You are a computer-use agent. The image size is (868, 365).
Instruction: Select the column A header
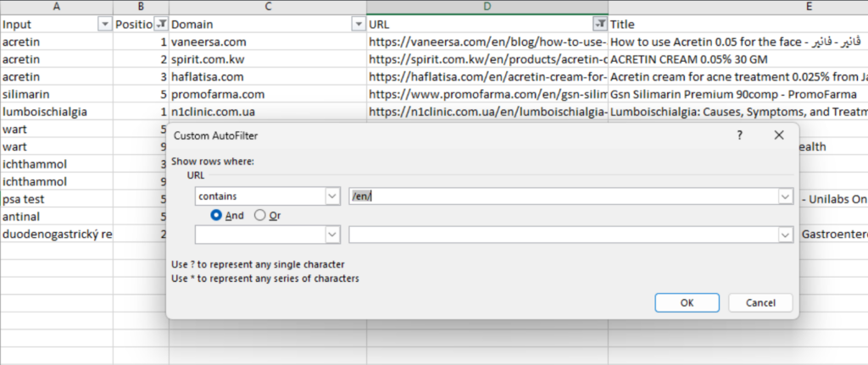(57, 7)
